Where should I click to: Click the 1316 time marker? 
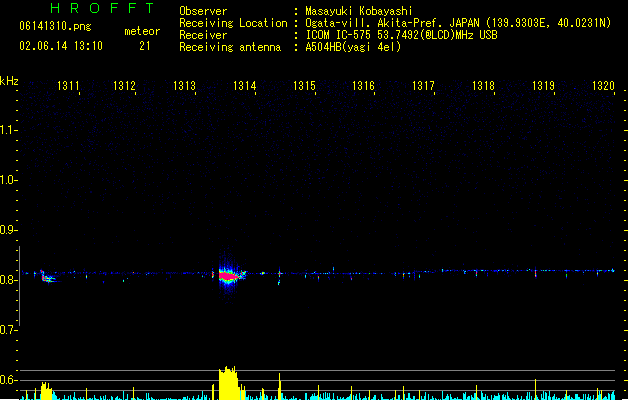coord(363,86)
